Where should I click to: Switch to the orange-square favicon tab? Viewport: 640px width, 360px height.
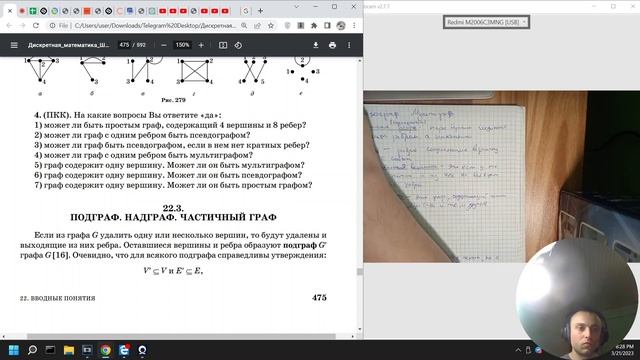click(87, 11)
